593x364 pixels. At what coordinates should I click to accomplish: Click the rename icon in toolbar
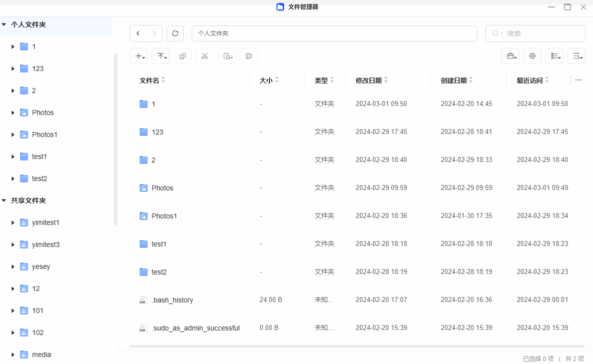point(249,56)
